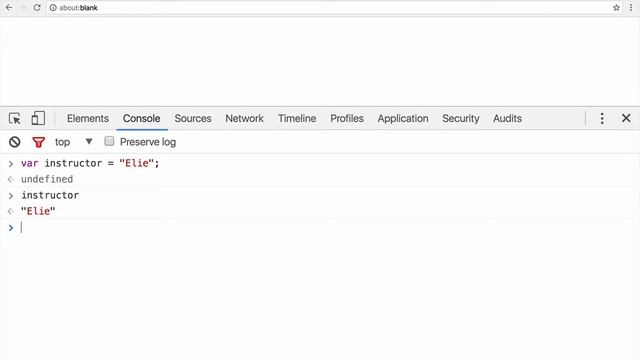Open Chrome's three-dot browser menu
Screen dimensions: 640x360
click(x=631, y=8)
